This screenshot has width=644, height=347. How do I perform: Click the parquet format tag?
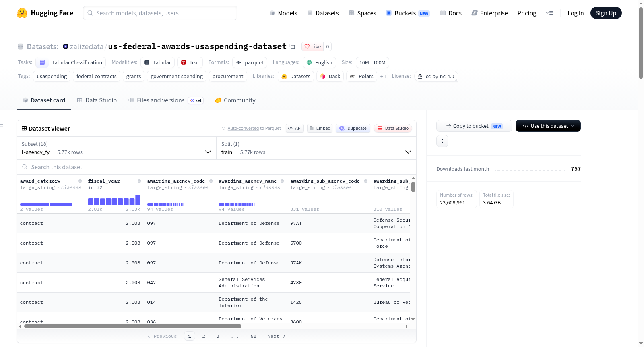click(x=250, y=62)
